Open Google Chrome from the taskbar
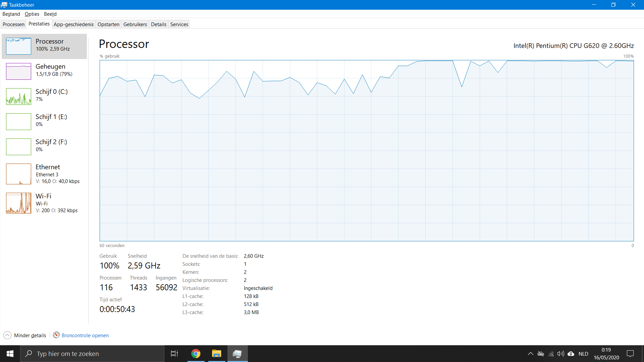Image resolution: width=644 pixels, height=362 pixels. coord(196,354)
